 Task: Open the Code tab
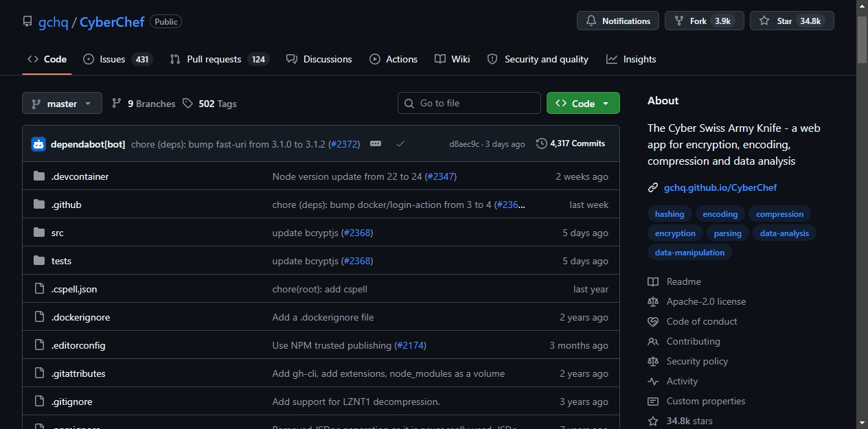47,59
